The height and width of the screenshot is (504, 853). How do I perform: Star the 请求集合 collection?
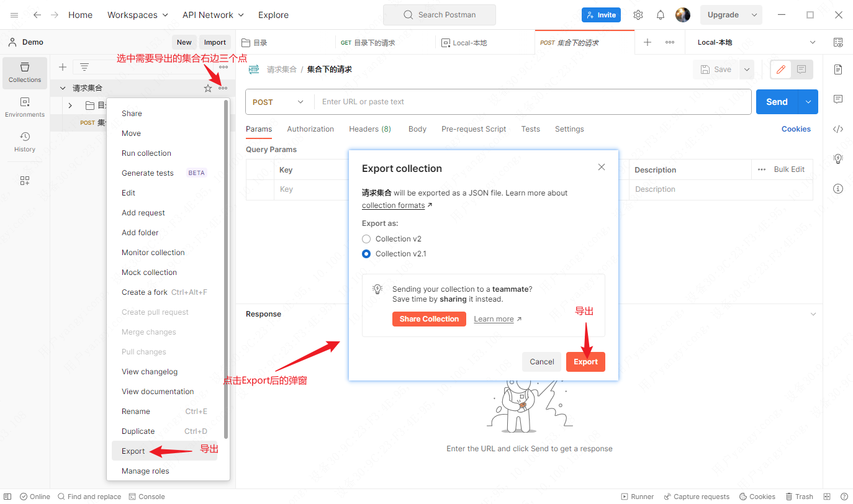208,88
